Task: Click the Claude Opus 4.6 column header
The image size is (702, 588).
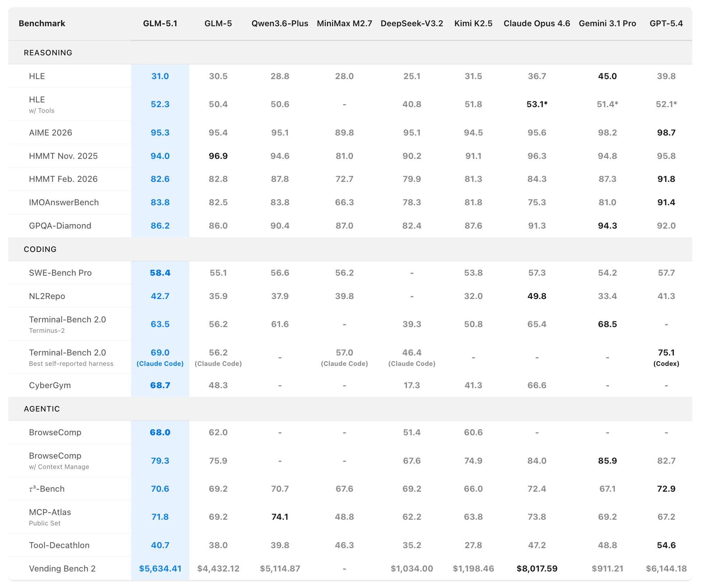Action: tap(536, 23)
